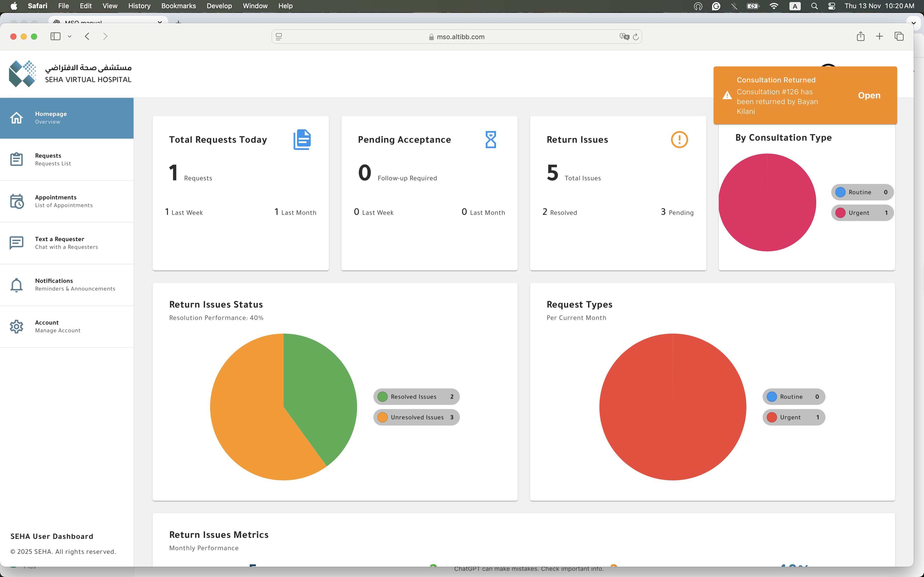This screenshot has height=577, width=924.
Task: Click the Total Requests document icon
Action: coord(302,140)
